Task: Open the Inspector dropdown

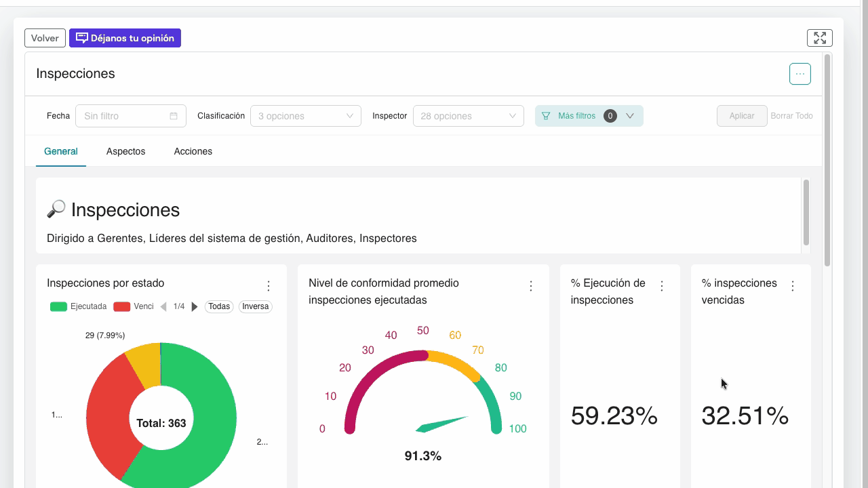Action: pos(468,116)
